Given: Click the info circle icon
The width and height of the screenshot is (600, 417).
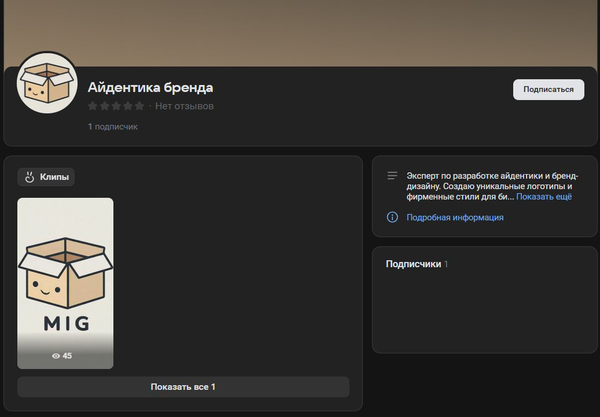Looking at the screenshot, I should [x=392, y=217].
